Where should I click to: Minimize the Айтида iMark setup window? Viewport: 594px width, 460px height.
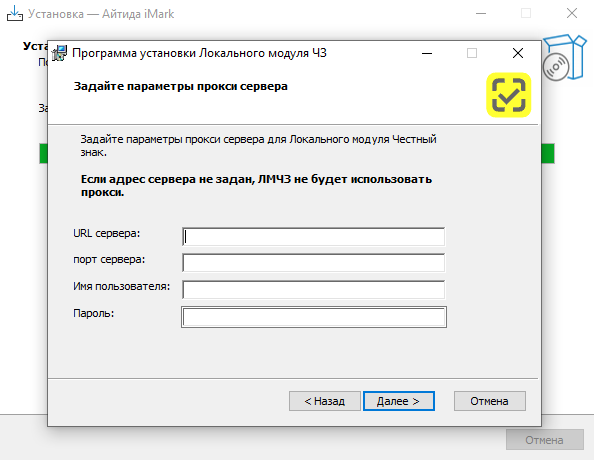pos(481,13)
